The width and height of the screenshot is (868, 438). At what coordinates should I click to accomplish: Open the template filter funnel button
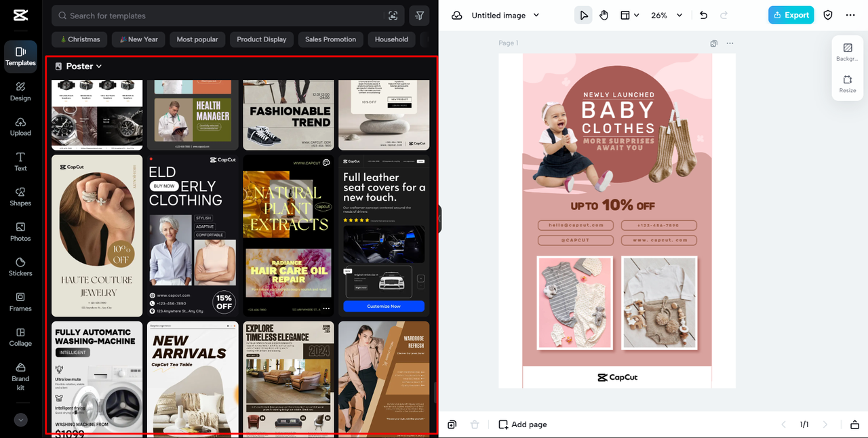tap(419, 16)
